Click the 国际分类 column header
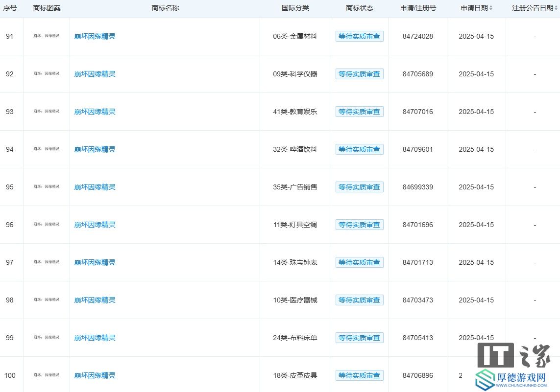This screenshot has height=392, width=560. tap(295, 8)
